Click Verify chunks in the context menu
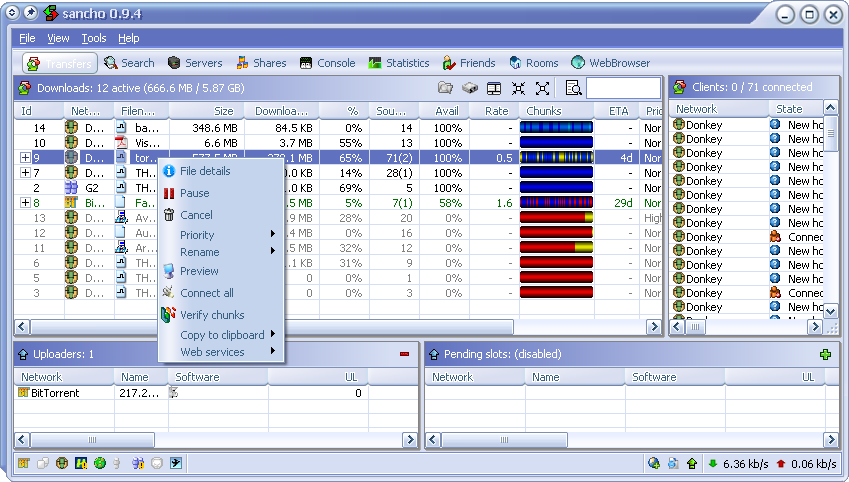This screenshot has height=482, width=849. click(x=211, y=315)
